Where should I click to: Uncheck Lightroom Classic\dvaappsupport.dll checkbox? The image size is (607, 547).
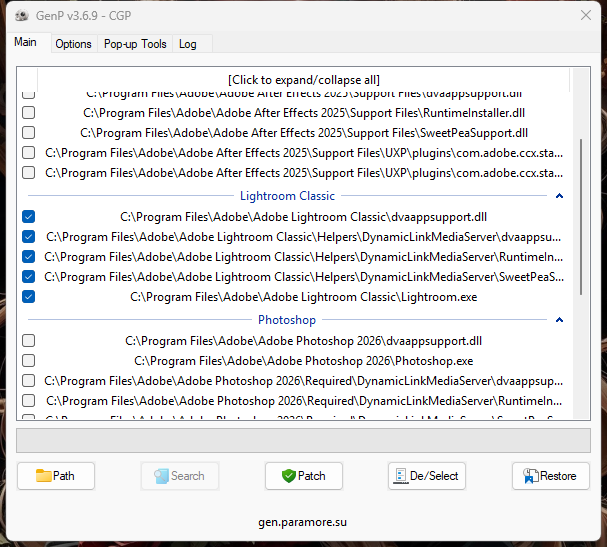[29, 217]
